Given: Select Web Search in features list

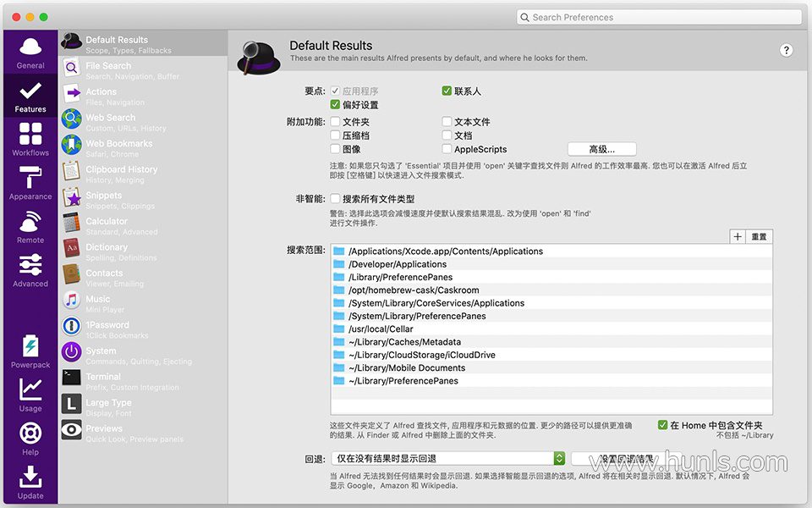Looking at the screenshot, I should 110,118.
